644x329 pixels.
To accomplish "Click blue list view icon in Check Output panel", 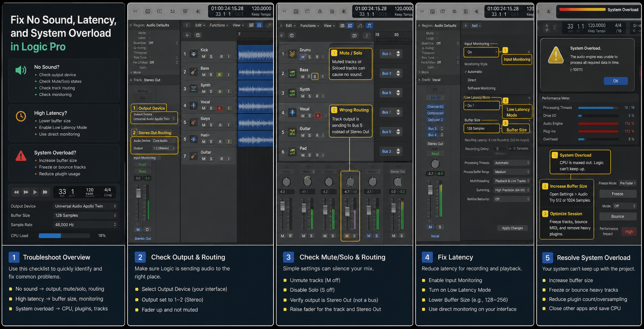I will (x=260, y=25).
